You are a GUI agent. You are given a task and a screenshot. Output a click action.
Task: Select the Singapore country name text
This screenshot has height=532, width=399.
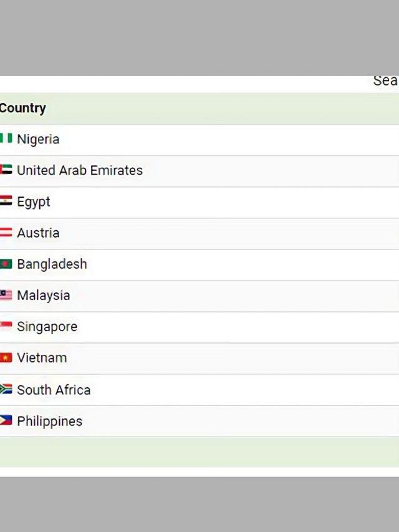(x=47, y=326)
